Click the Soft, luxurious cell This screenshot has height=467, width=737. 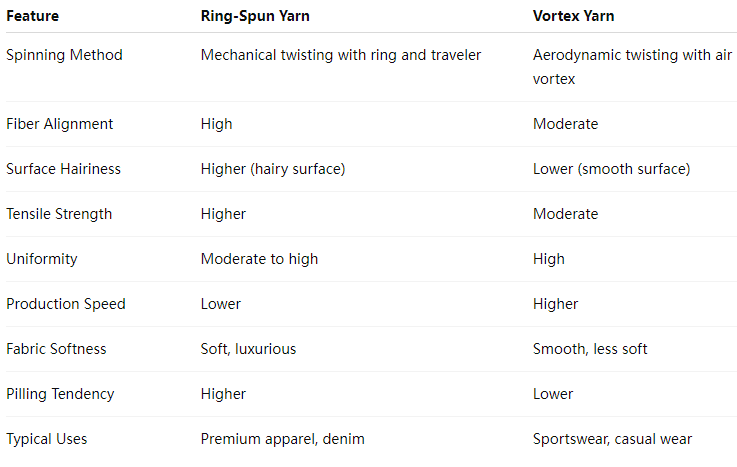click(248, 349)
